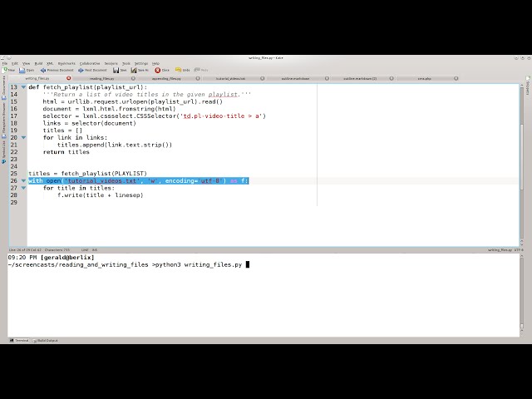Viewport: 532px width, 399px height.
Task: Open the Bookmarks menu
Action: click(x=66, y=63)
